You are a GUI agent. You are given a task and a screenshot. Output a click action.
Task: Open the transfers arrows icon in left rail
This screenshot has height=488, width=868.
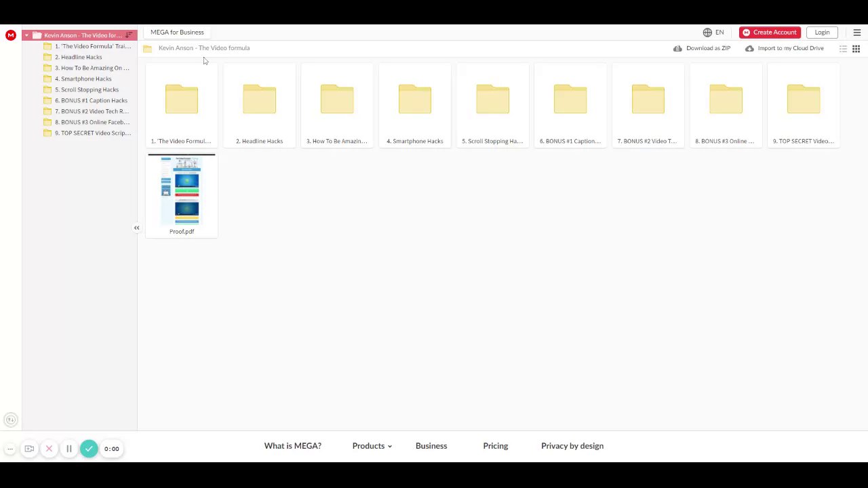click(10, 420)
